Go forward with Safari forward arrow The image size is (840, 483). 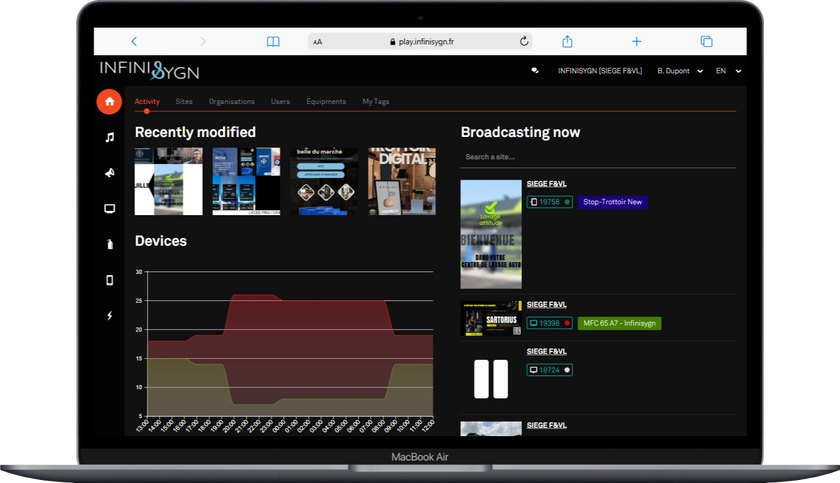[x=202, y=41]
